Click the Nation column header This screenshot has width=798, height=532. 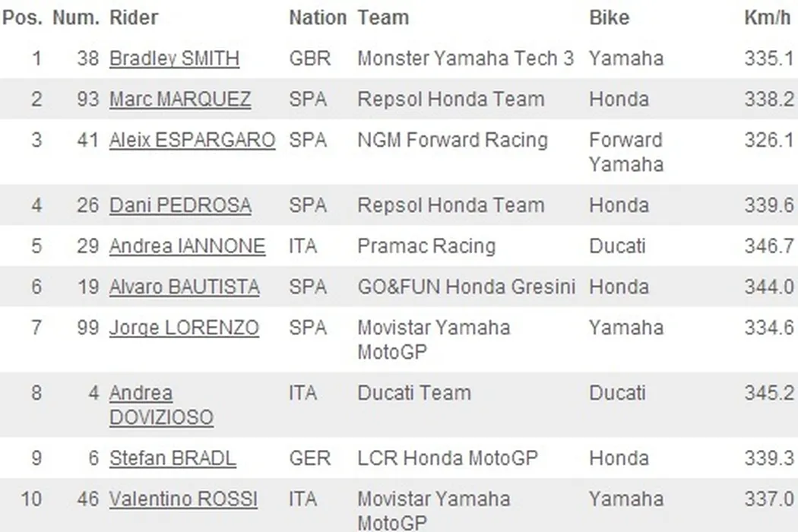[317, 17]
